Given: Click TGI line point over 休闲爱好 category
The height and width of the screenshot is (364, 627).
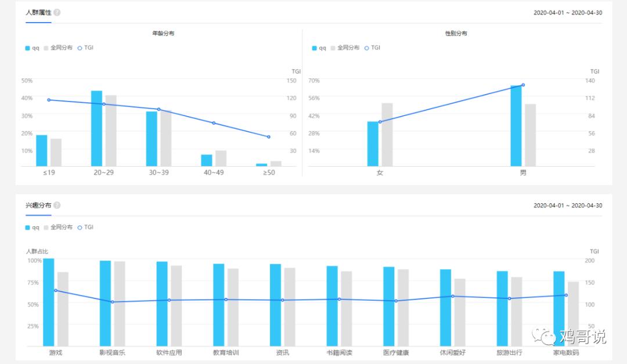Looking at the screenshot, I should coord(453,297).
